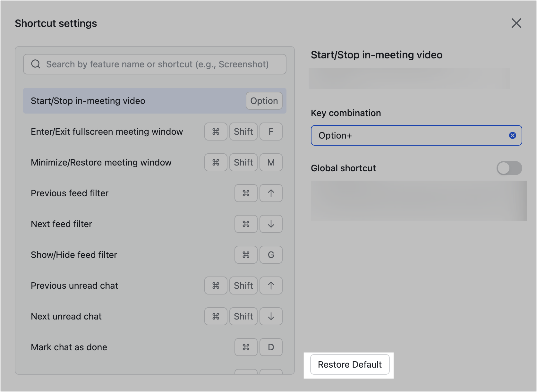This screenshot has width=537, height=392.
Task: Click the Restore Default button
Action: 350,364
